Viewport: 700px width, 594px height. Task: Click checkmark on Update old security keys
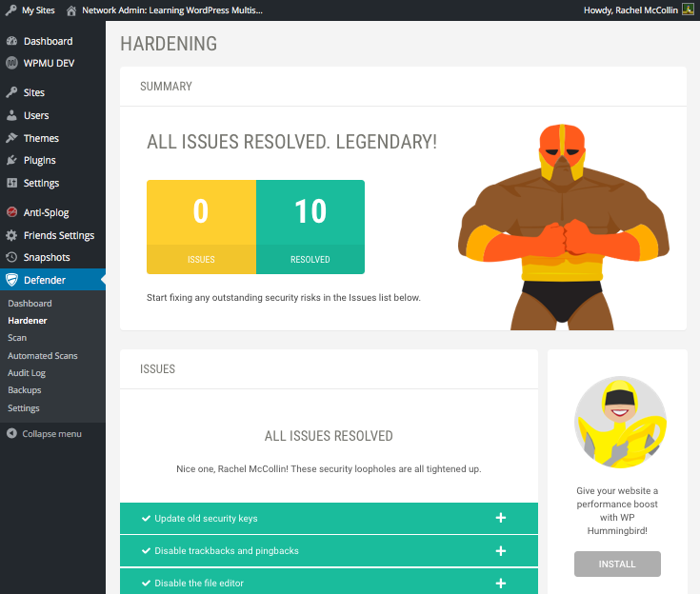146,518
